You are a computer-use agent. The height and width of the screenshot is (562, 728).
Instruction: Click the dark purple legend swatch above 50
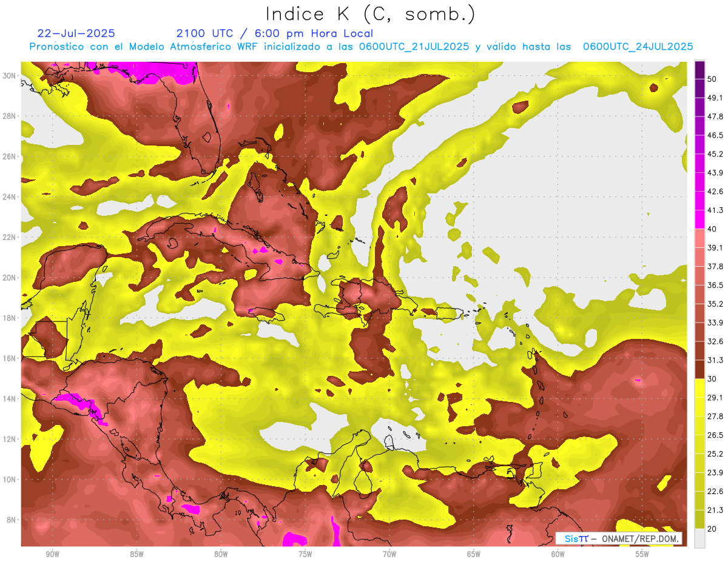pyautogui.click(x=699, y=70)
